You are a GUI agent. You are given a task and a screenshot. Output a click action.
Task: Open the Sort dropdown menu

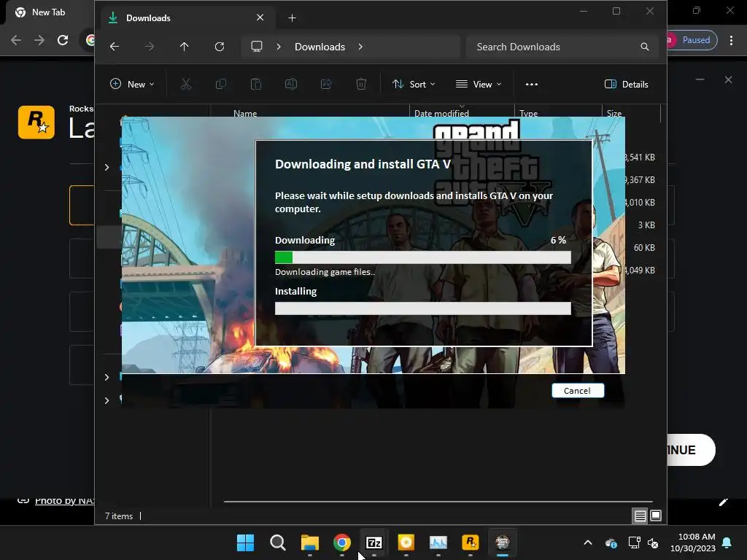414,85
